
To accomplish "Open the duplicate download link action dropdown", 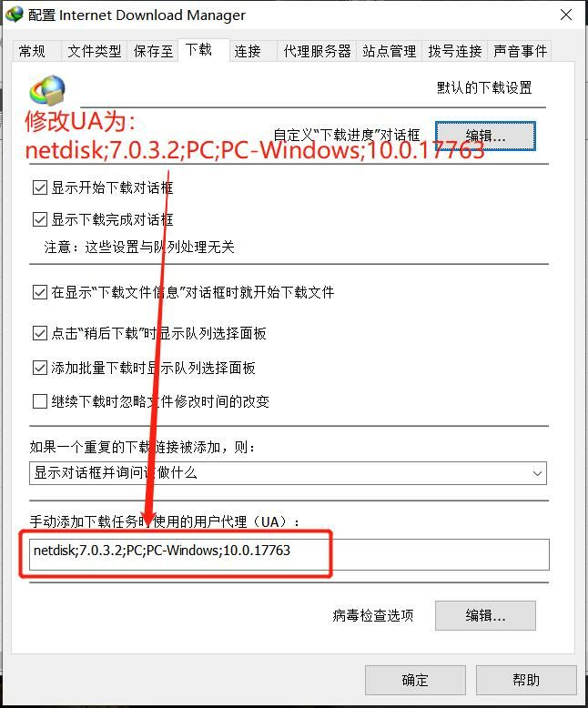I will tap(288, 473).
